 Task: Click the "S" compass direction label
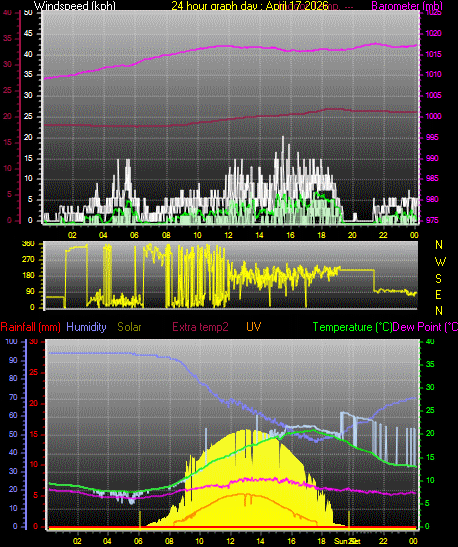tap(438, 279)
